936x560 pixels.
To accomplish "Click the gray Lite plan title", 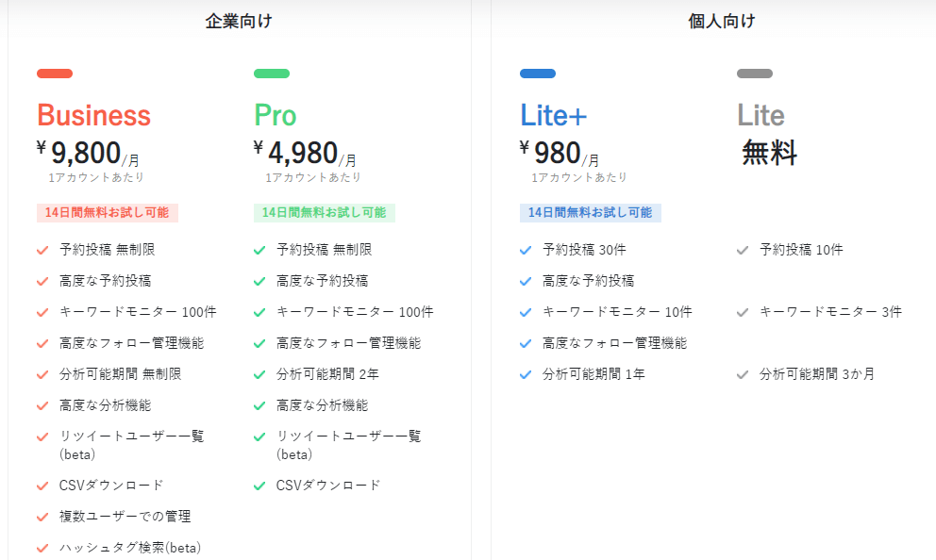I will click(760, 115).
